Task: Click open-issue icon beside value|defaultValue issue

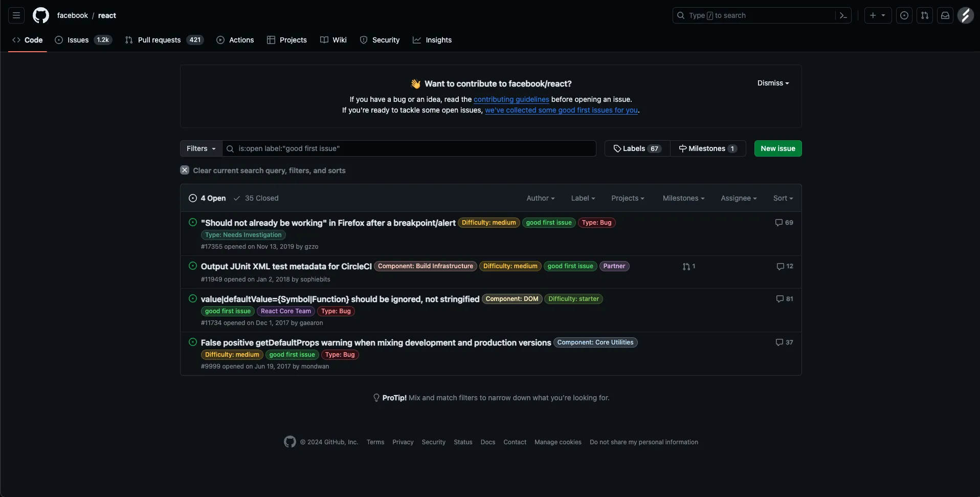Action: click(x=193, y=298)
